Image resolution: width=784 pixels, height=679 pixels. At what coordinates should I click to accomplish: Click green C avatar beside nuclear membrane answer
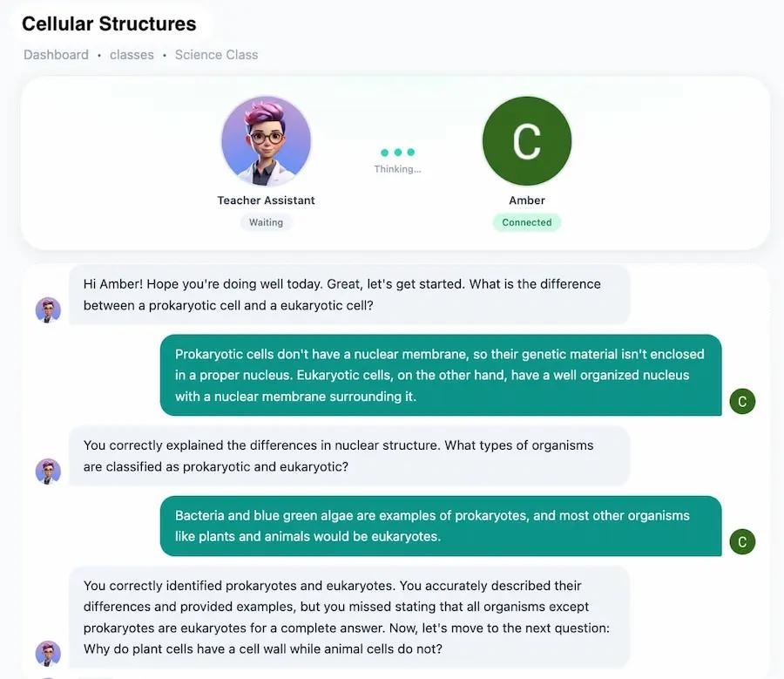click(x=742, y=401)
